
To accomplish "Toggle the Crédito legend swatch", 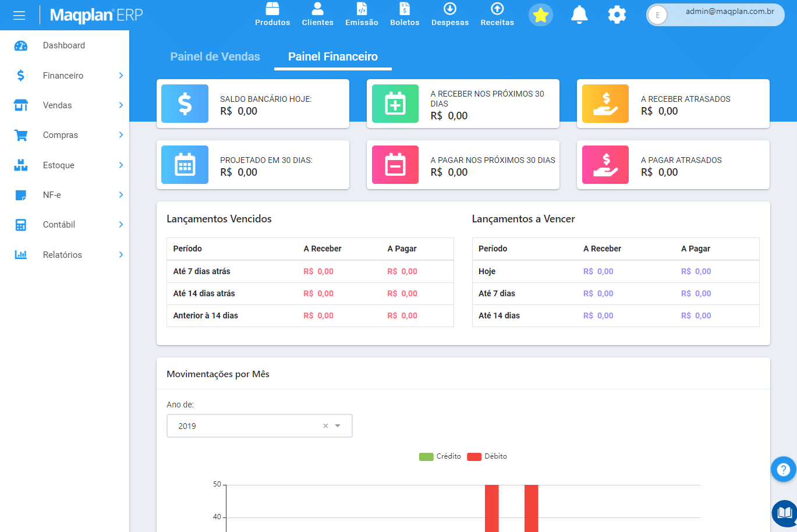I will pyautogui.click(x=426, y=456).
